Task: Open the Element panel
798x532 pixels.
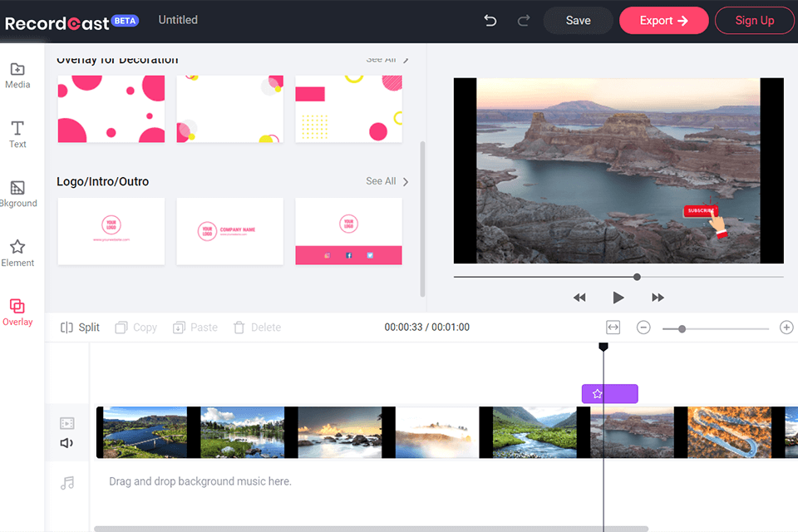Action: [17, 252]
